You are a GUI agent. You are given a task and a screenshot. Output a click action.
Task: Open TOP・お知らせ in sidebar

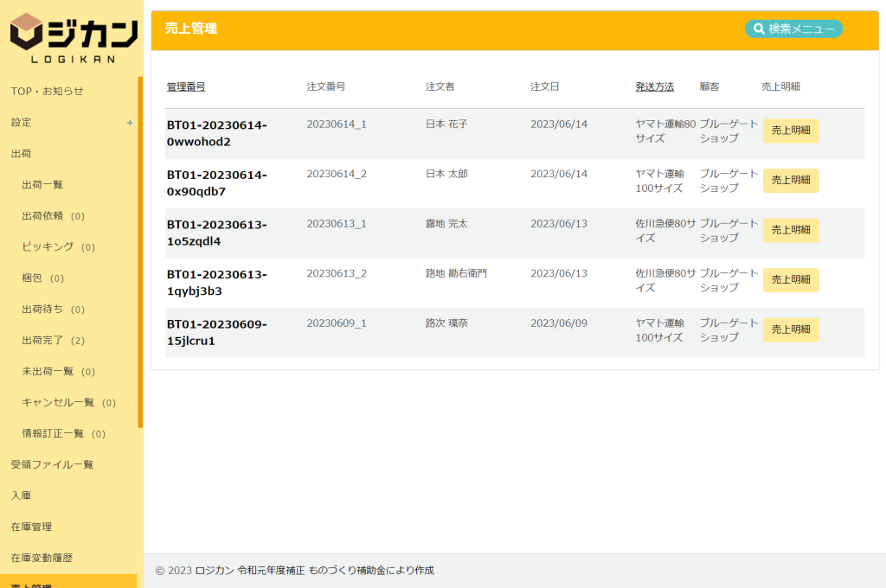[x=48, y=91]
